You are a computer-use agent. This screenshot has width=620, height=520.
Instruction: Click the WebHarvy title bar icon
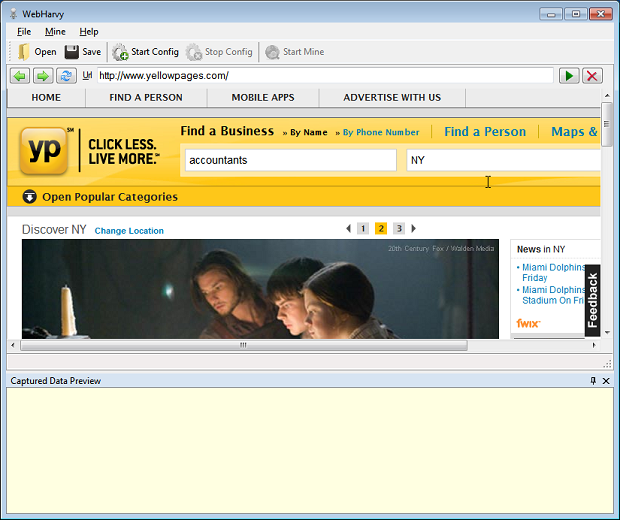coord(14,14)
